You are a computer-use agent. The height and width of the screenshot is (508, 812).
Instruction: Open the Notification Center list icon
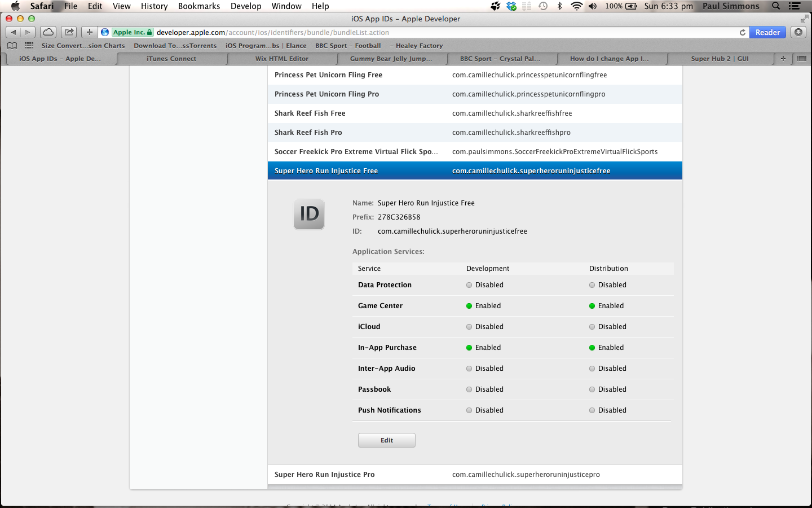(x=795, y=6)
